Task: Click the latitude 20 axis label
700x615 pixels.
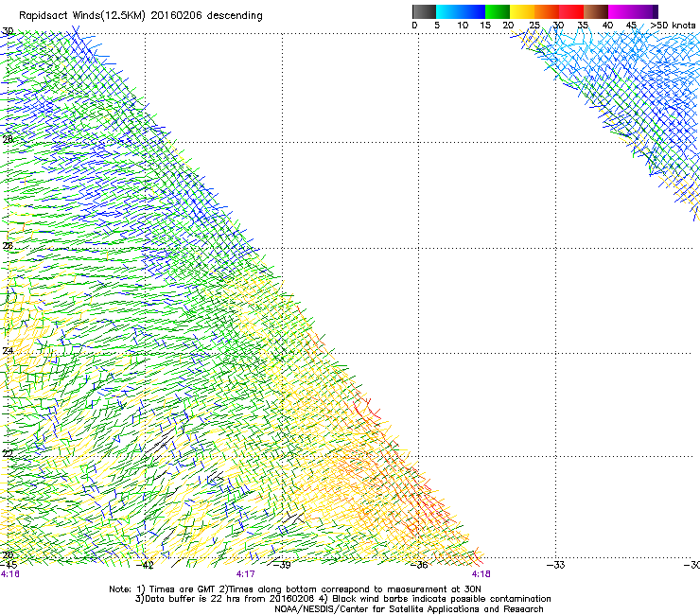Action: (x=8, y=555)
